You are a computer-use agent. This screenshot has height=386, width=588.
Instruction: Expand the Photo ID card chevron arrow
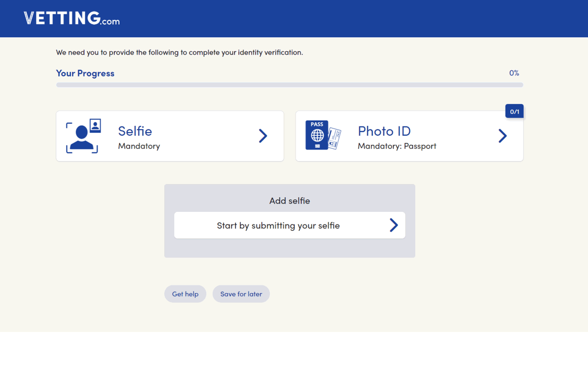pyautogui.click(x=502, y=136)
